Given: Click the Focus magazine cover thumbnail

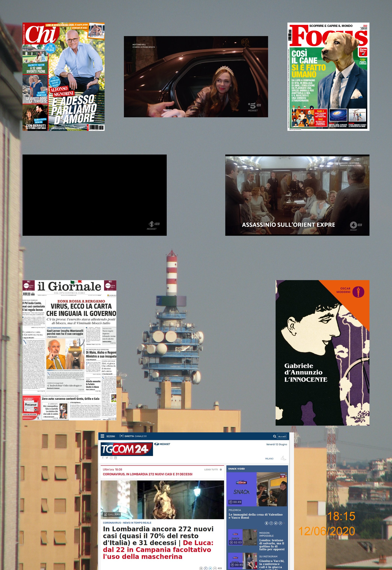Looking at the screenshot, I should click(328, 77).
